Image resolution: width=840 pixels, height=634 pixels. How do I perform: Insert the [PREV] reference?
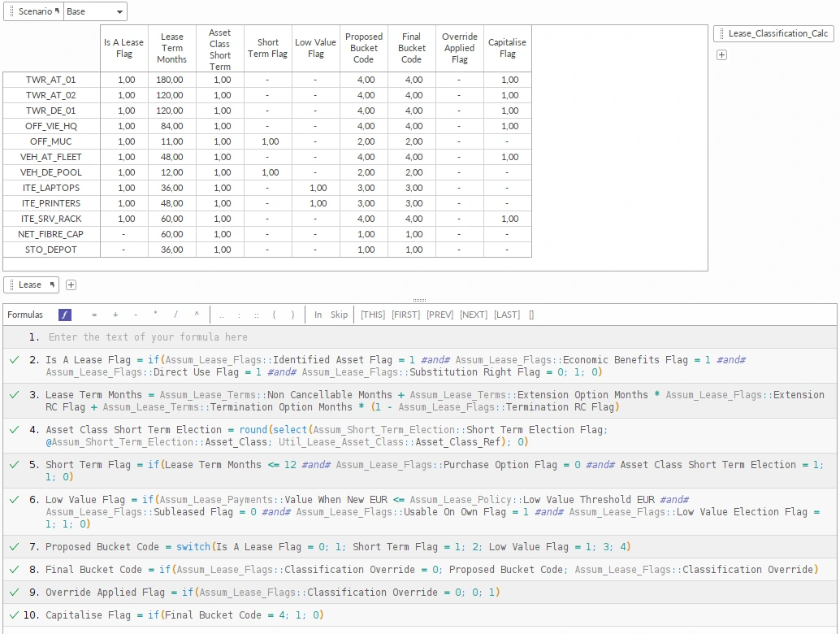coord(439,315)
